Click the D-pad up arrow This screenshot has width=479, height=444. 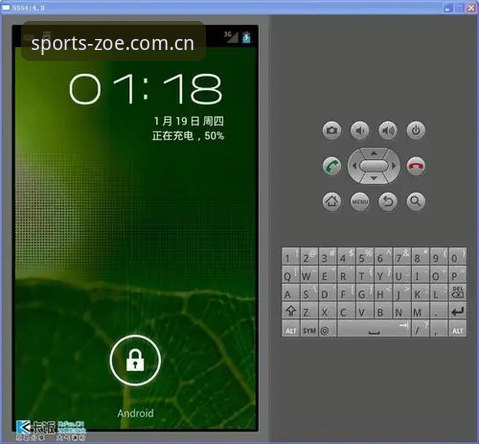(x=374, y=154)
